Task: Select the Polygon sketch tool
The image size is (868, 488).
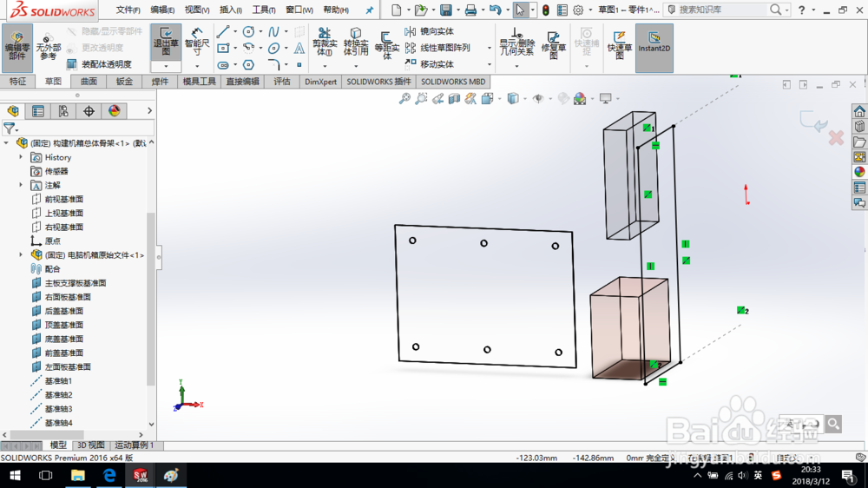Action: (x=248, y=65)
